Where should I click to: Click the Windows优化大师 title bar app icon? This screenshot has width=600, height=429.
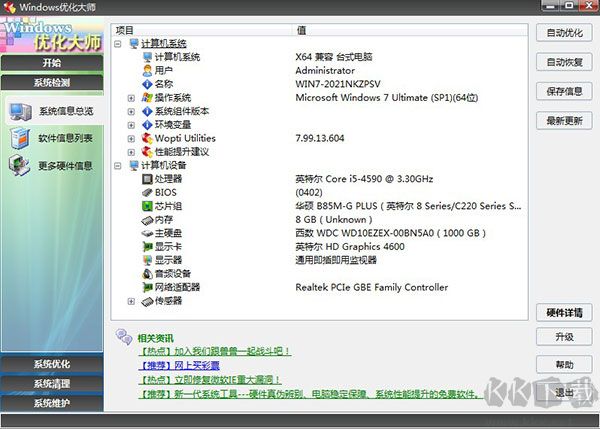click(9, 7)
